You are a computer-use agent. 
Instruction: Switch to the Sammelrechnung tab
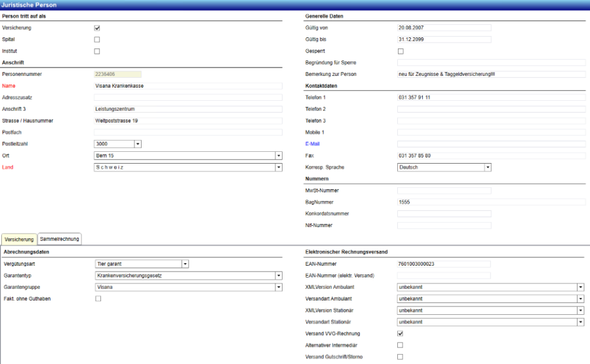[x=59, y=239]
